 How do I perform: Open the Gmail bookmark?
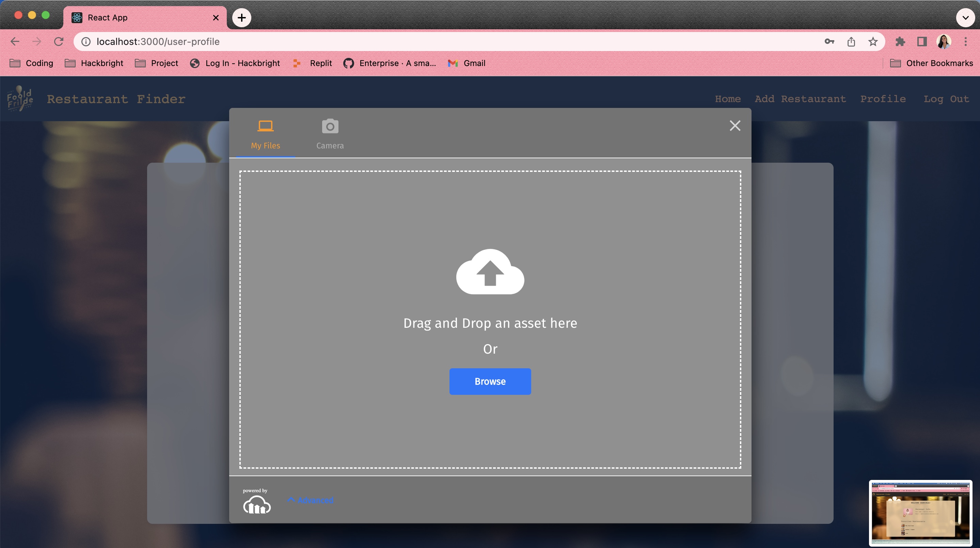(x=467, y=63)
